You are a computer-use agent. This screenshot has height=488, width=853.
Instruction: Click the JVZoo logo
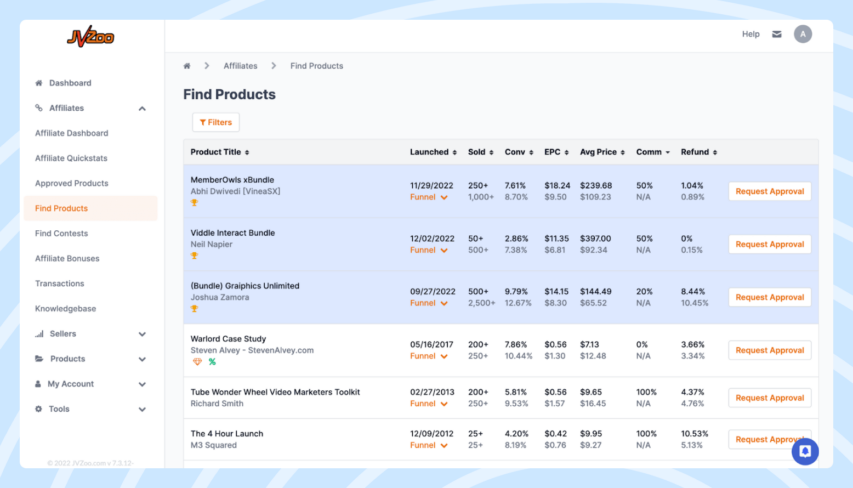[x=90, y=37]
